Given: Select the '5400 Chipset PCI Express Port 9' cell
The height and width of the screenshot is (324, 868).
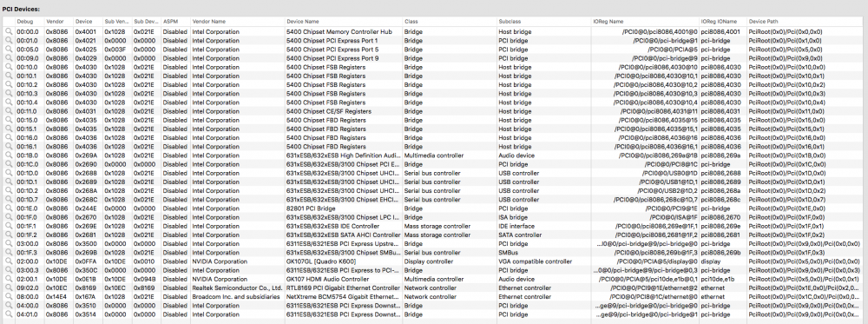Looking at the screenshot, I should tap(332, 58).
